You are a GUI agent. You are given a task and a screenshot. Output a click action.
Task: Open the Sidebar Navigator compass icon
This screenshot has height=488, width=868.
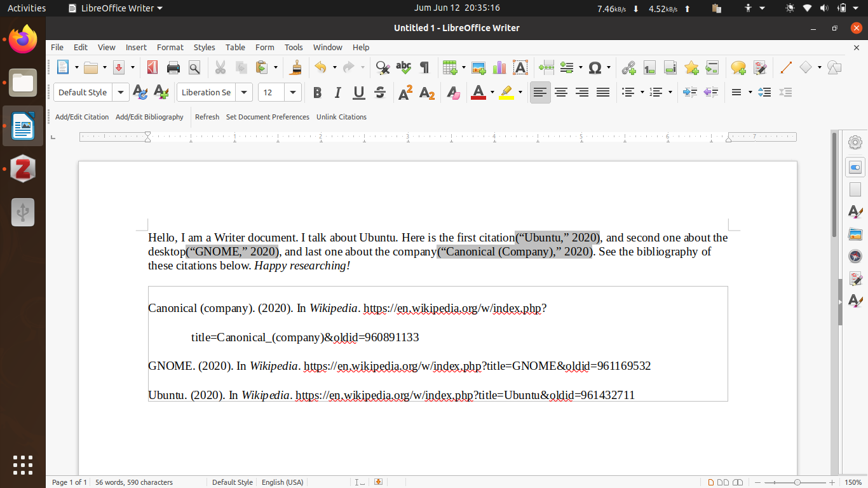855,257
